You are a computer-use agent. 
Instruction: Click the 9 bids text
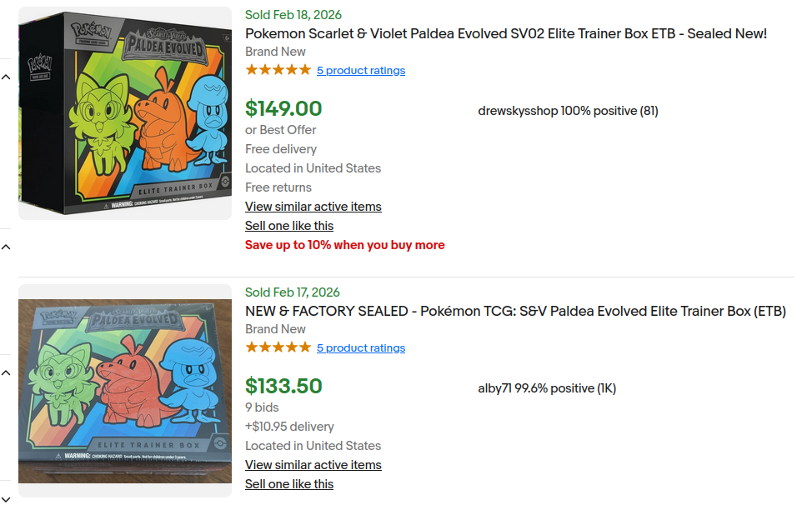click(x=262, y=407)
